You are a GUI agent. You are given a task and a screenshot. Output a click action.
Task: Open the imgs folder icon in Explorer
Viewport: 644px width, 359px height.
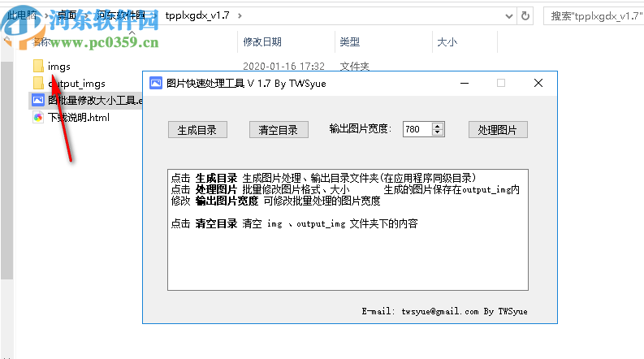click(38, 66)
